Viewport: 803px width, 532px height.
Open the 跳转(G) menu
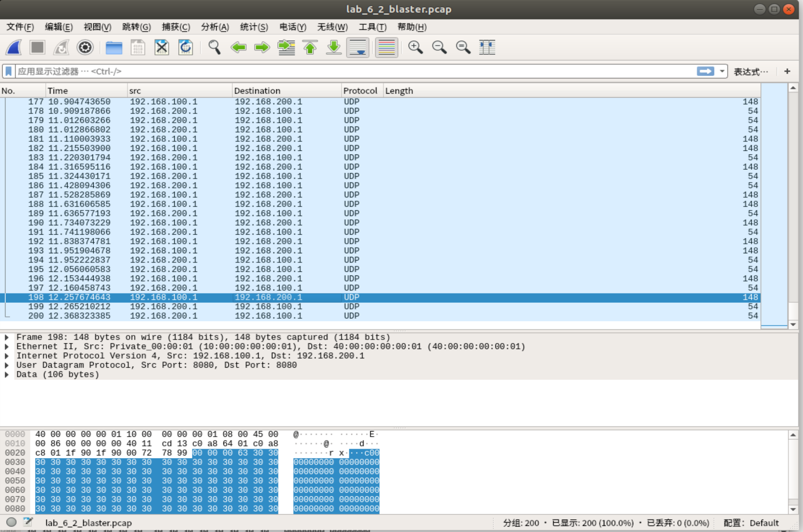pyautogui.click(x=136, y=27)
